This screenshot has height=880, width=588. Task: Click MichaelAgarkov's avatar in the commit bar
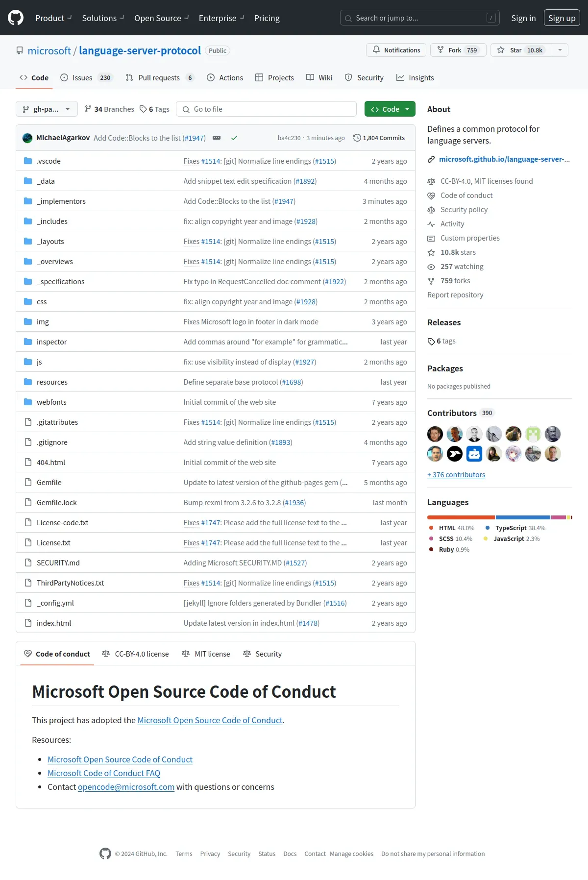click(27, 138)
